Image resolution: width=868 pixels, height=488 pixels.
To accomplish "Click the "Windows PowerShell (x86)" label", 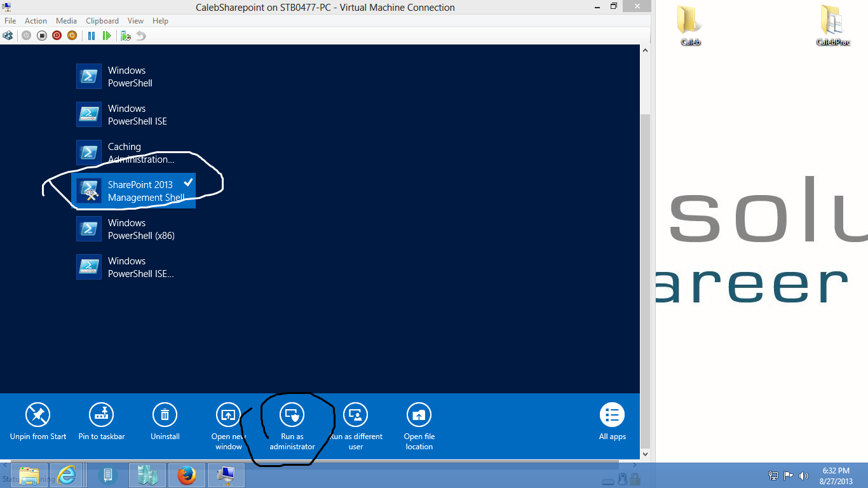I will point(141,229).
